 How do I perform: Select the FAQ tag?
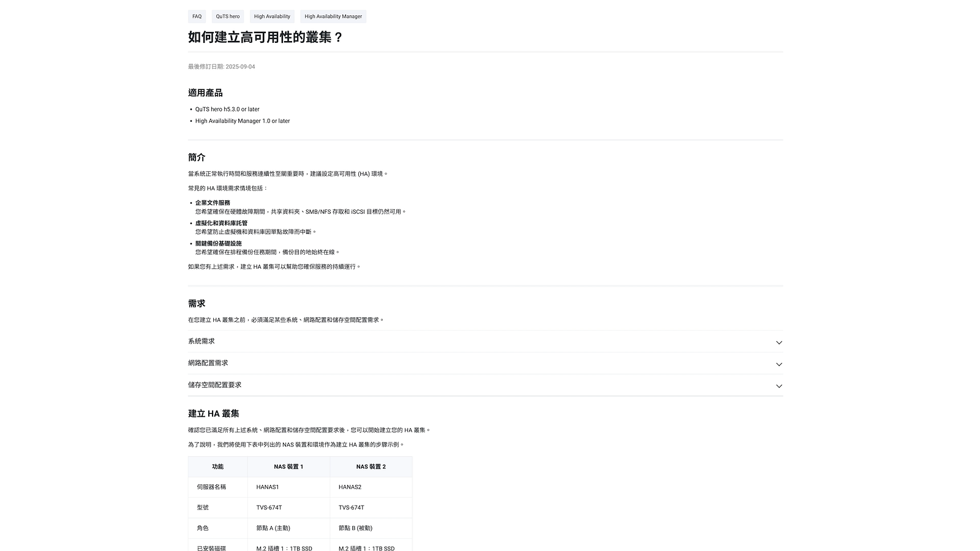coord(197,17)
